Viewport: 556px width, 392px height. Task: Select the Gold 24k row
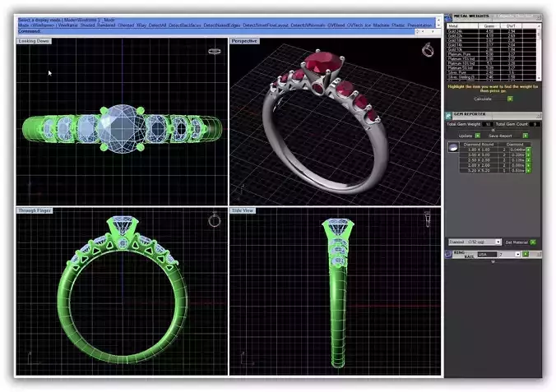[x=492, y=31]
